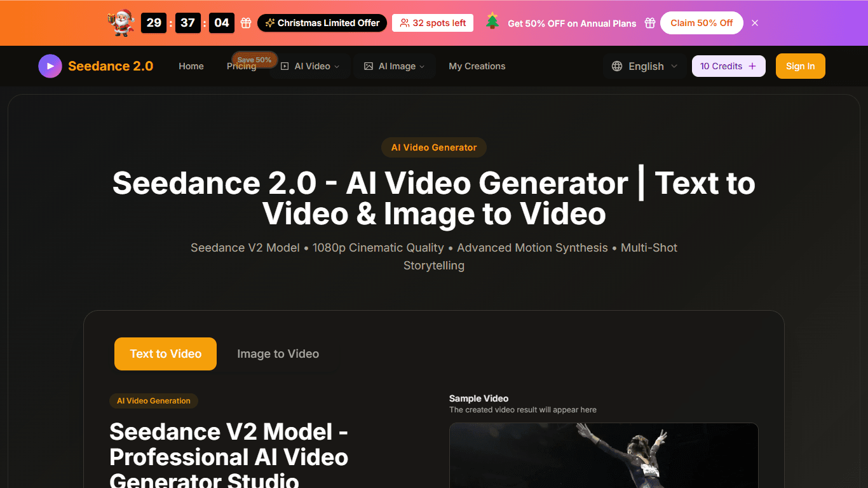
Task: Click the sparkle icon in Christmas Limited Offer
Action: 270,23
